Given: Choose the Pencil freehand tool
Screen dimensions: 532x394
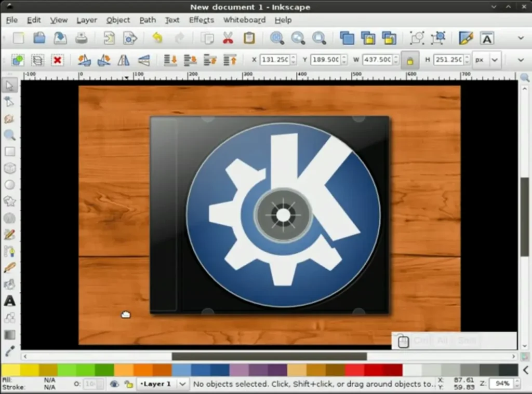Looking at the screenshot, I should click(9, 235).
